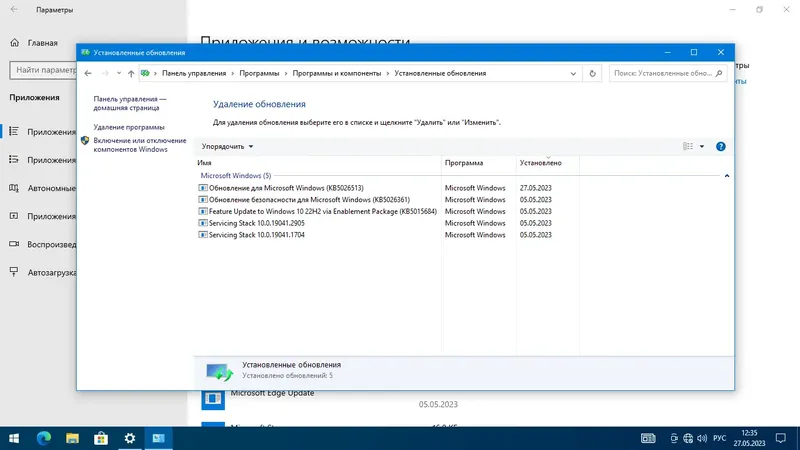Image resolution: width=800 pixels, height=450 pixels.
Task: Go back in Installed Updates window
Action: point(88,73)
